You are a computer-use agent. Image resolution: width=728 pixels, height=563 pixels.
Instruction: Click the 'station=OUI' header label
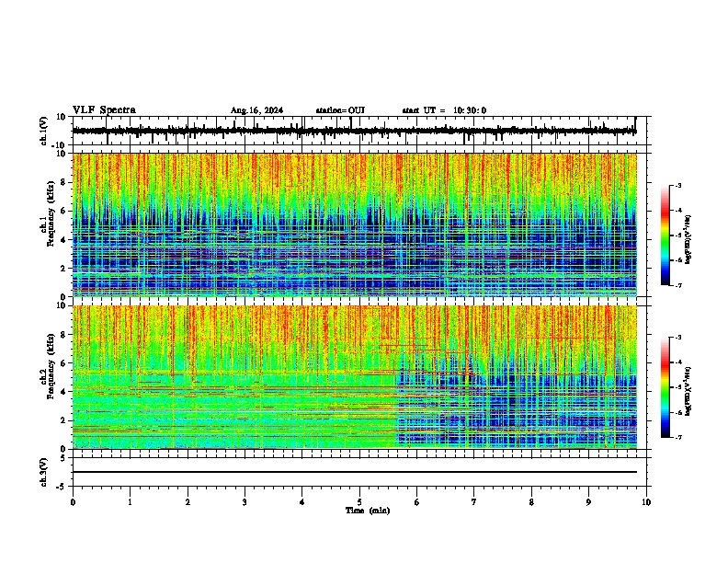[x=340, y=110]
